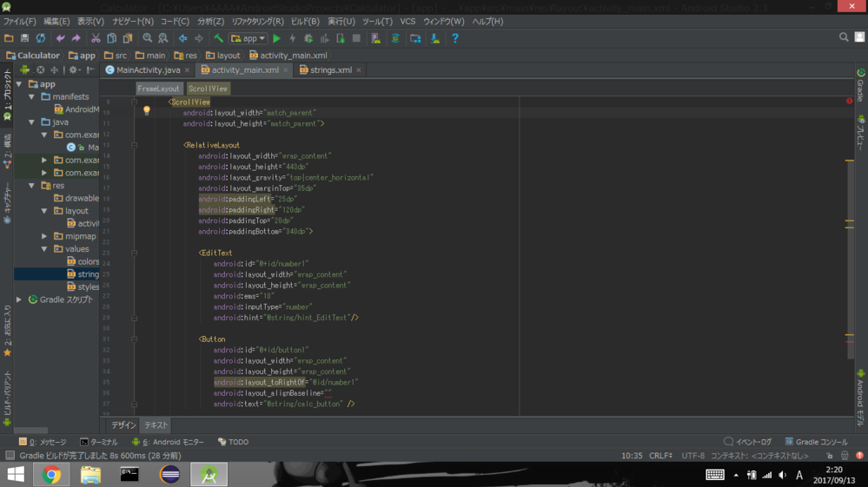The image size is (868, 487).
Task: Collapse the manifests folder in project tree
Action: 32,97
